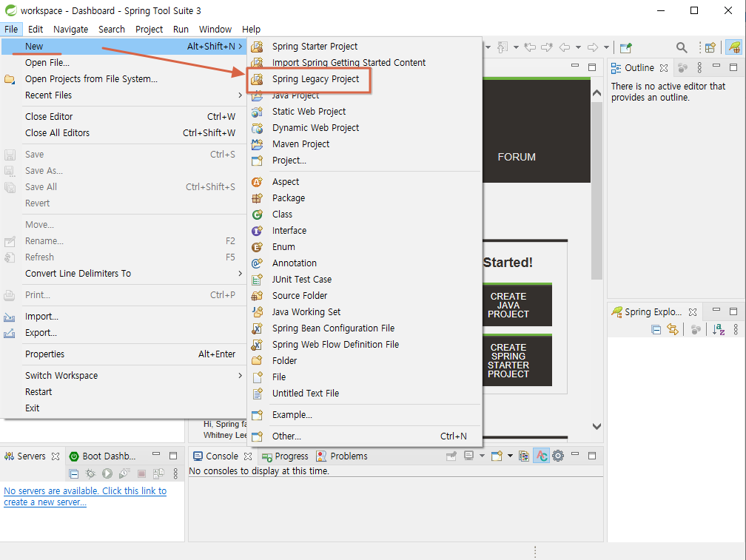Click Console copy pages icon

click(524, 456)
